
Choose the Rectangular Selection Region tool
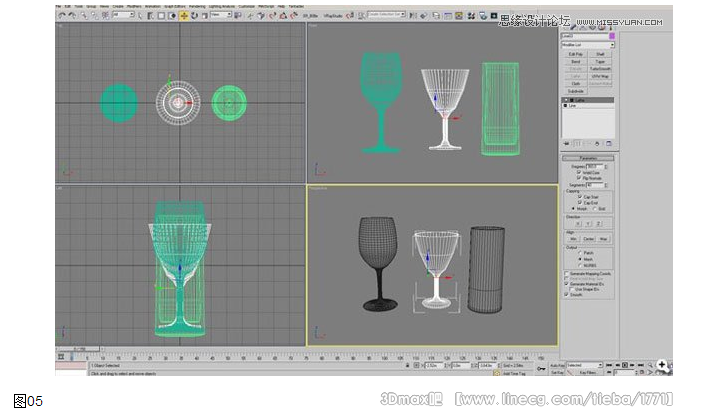click(x=161, y=16)
